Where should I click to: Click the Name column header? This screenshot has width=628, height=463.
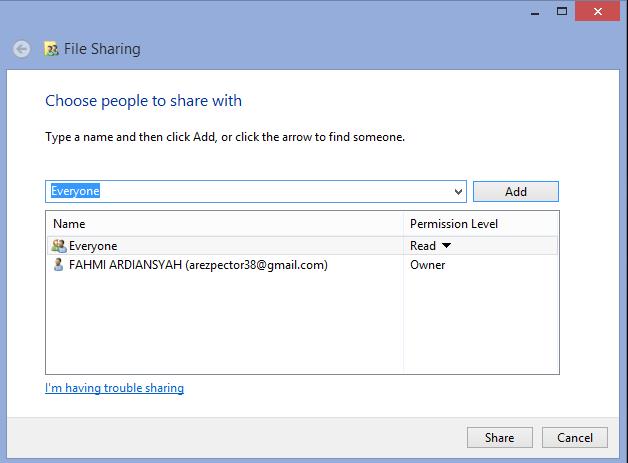click(225, 224)
